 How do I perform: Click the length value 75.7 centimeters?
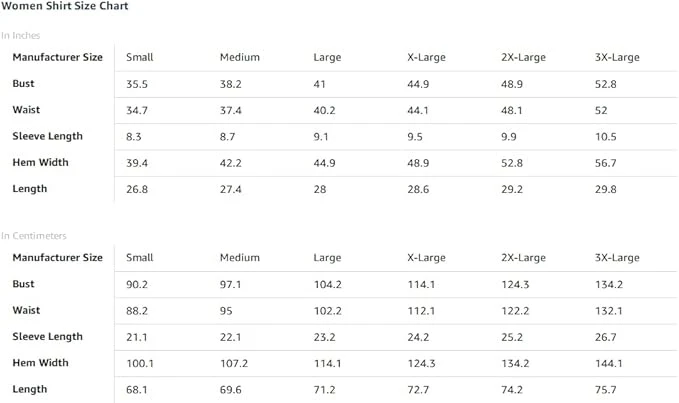(606, 388)
